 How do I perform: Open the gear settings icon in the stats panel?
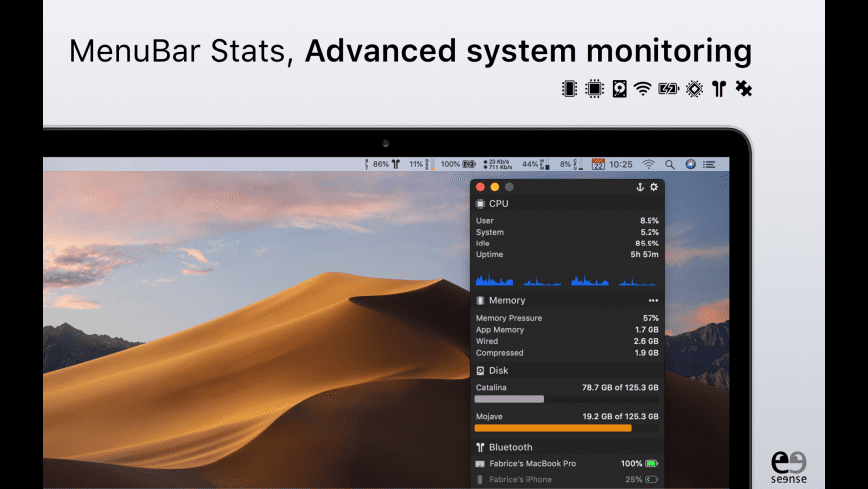click(654, 187)
